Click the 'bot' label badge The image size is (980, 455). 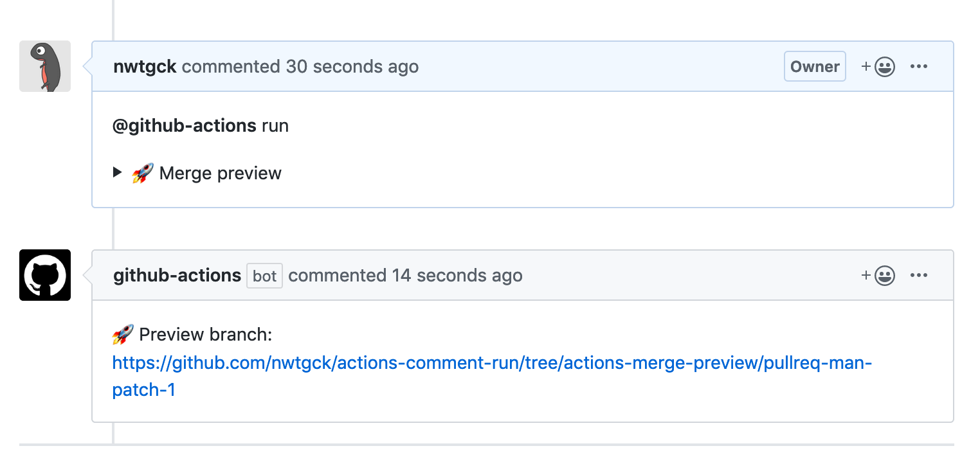pos(264,276)
